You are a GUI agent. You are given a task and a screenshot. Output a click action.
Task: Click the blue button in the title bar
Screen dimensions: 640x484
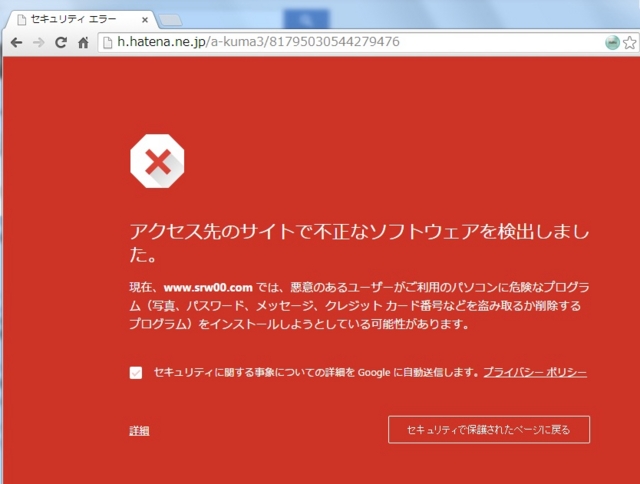pyautogui.click(x=306, y=19)
